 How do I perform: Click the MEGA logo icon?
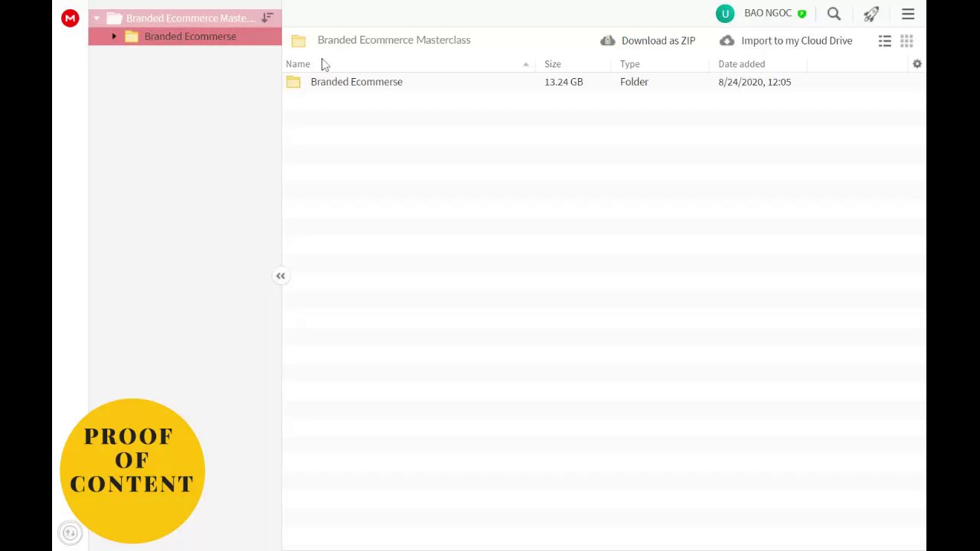[70, 18]
